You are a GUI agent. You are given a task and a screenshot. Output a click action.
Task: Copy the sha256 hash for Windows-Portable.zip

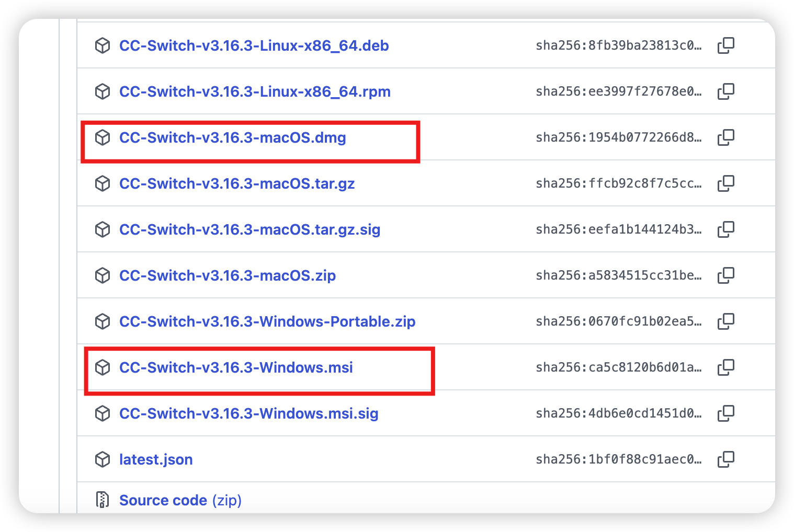(726, 321)
